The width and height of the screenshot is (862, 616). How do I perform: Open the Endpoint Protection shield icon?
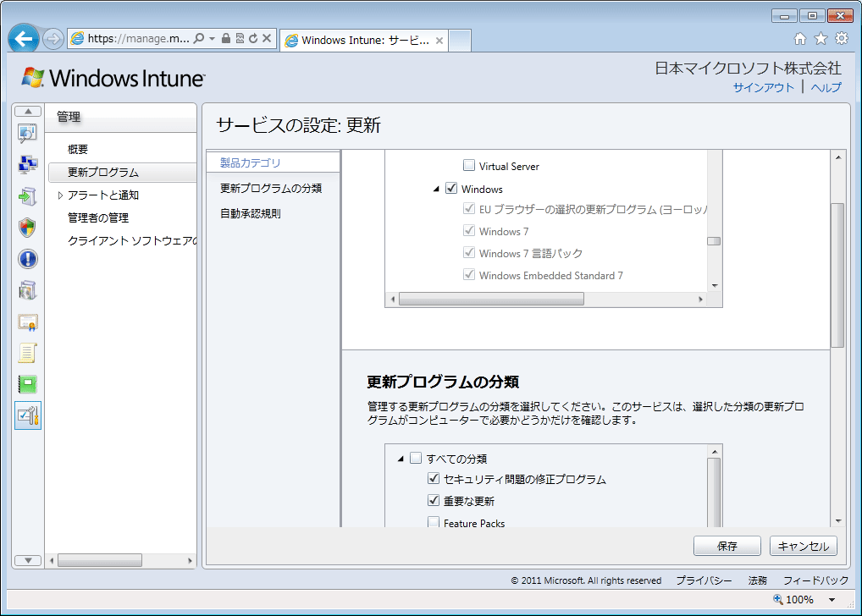(x=27, y=227)
